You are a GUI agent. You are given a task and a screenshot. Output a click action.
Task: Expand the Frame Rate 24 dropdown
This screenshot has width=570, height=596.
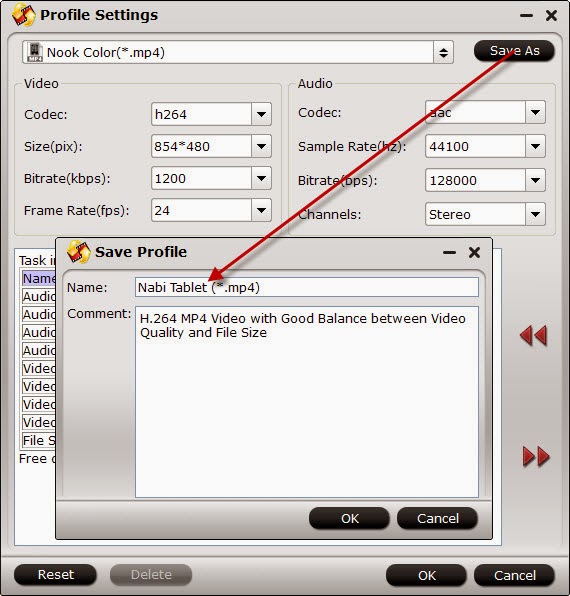(x=261, y=210)
